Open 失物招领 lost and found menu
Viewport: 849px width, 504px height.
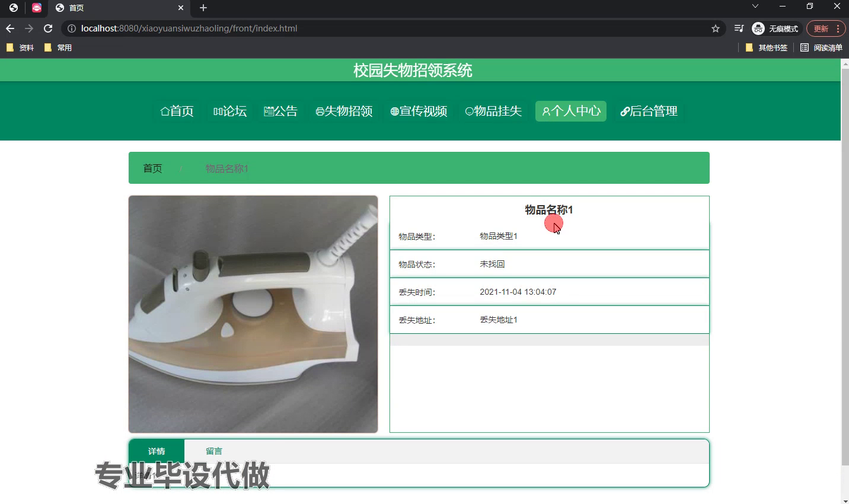[344, 111]
